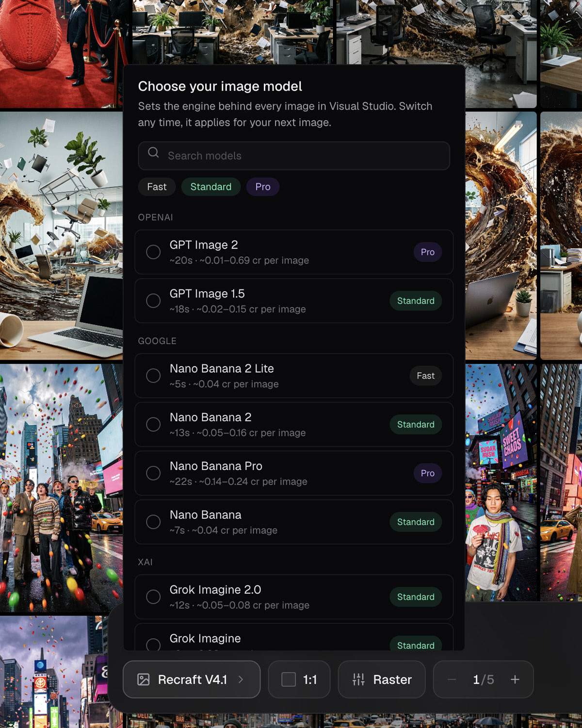Choose the Nano Banana 2 radio option
Image resolution: width=582 pixels, height=728 pixels.
point(153,424)
